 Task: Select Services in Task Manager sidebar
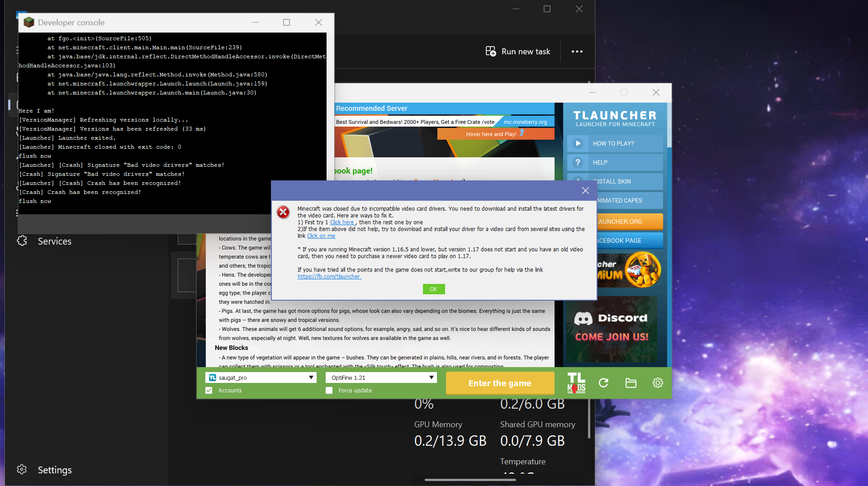(55, 241)
